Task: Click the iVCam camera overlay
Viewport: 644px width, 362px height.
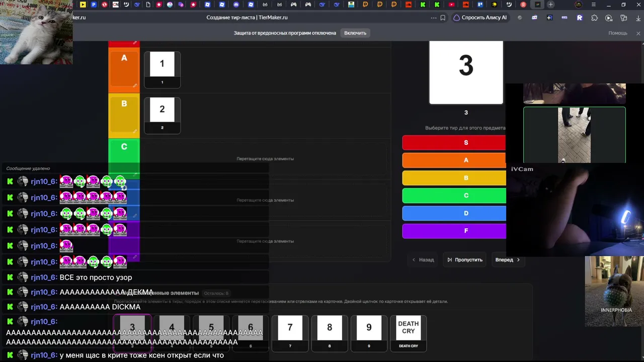Action: [x=575, y=210]
